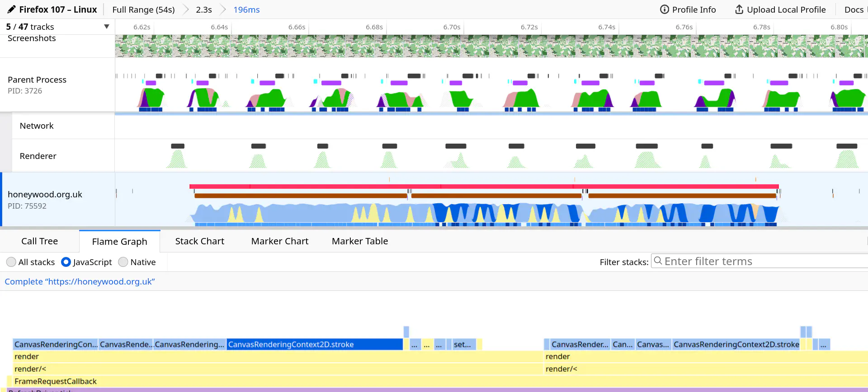Switch to Stack Chart tab
The image size is (868, 392).
coord(200,241)
